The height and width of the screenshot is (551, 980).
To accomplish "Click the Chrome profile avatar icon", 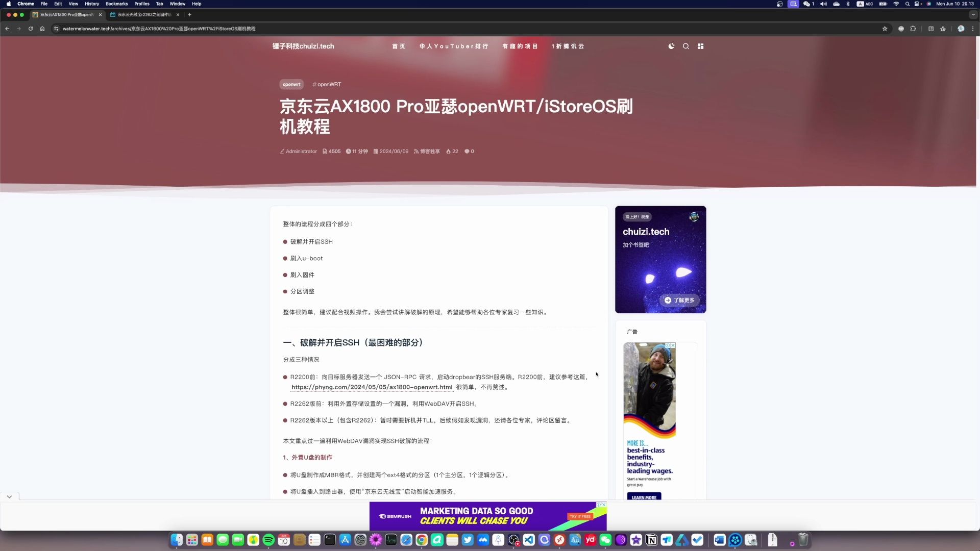I will click(x=961, y=29).
